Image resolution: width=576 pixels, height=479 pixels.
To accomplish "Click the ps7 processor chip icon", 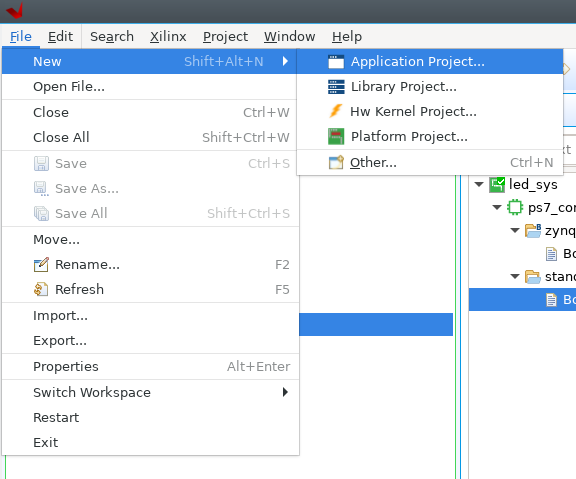I will click(515, 207).
